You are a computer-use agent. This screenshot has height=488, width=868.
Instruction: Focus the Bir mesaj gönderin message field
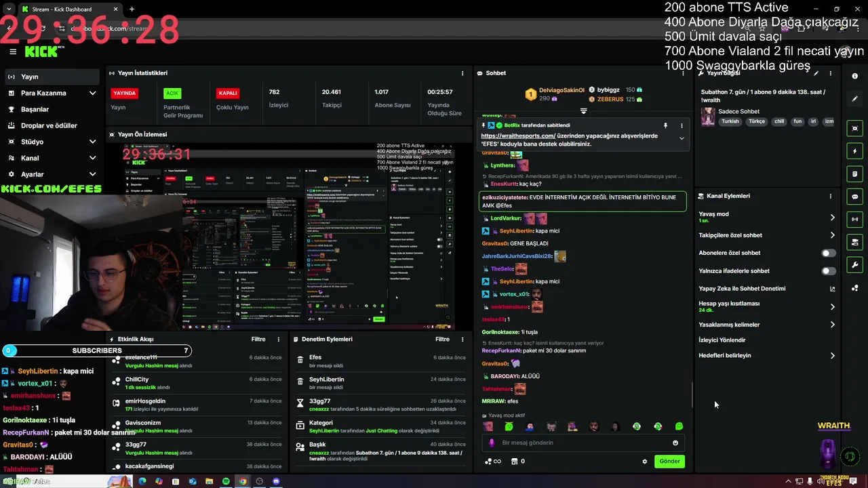coord(583,443)
